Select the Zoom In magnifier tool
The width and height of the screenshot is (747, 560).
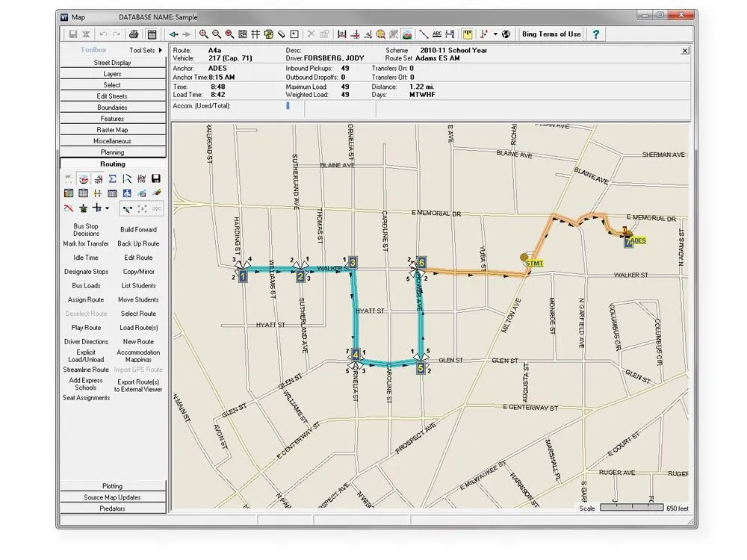[202, 34]
